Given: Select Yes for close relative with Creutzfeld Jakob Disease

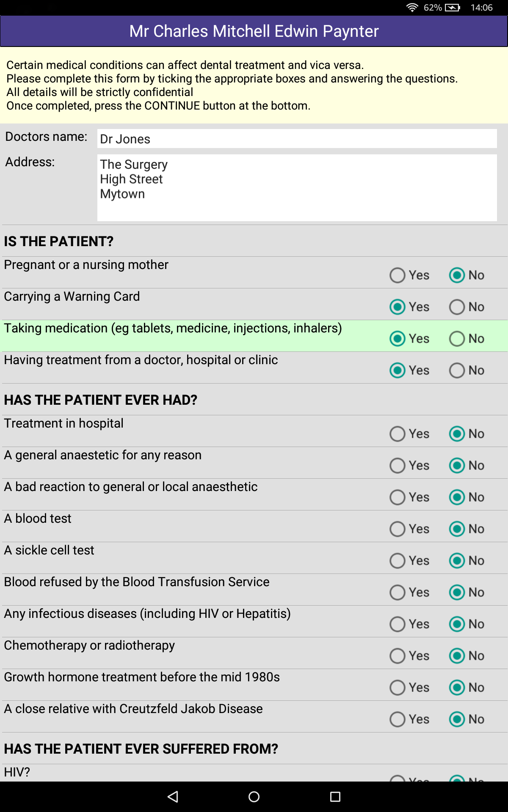Looking at the screenshot, I should click(x=397, y=719).
